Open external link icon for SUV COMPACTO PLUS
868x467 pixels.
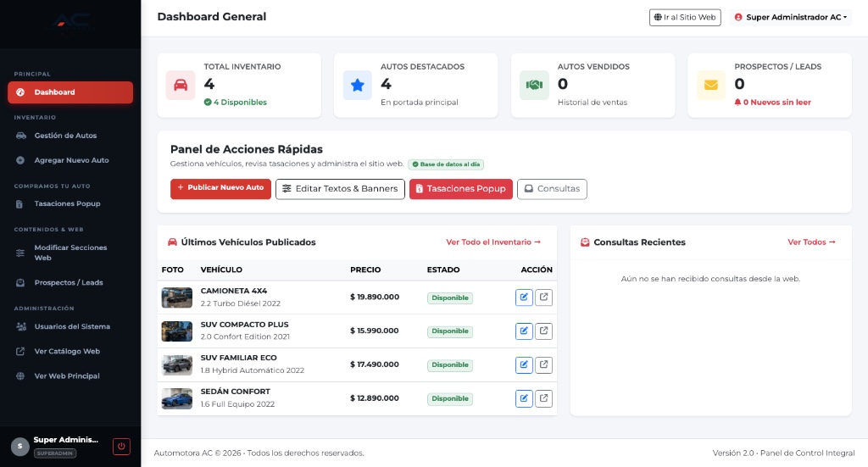(x=543, y=331)
